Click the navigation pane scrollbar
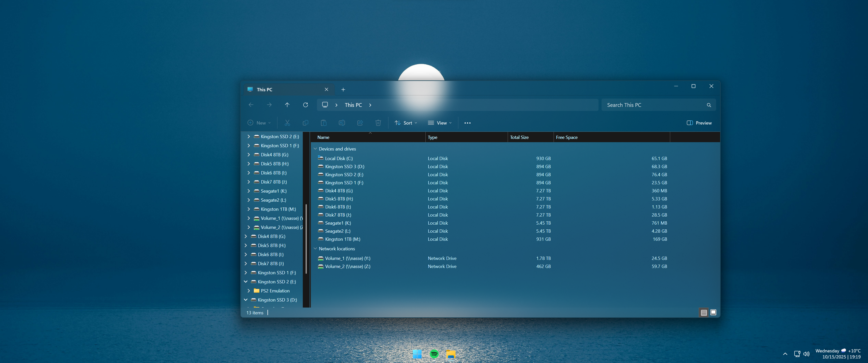This screenshot has height=363, width=868. click(306, 239)
